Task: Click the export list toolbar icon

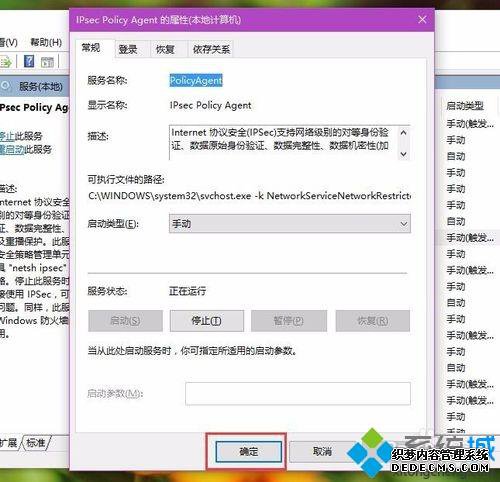Action: (x=6, y=62)
